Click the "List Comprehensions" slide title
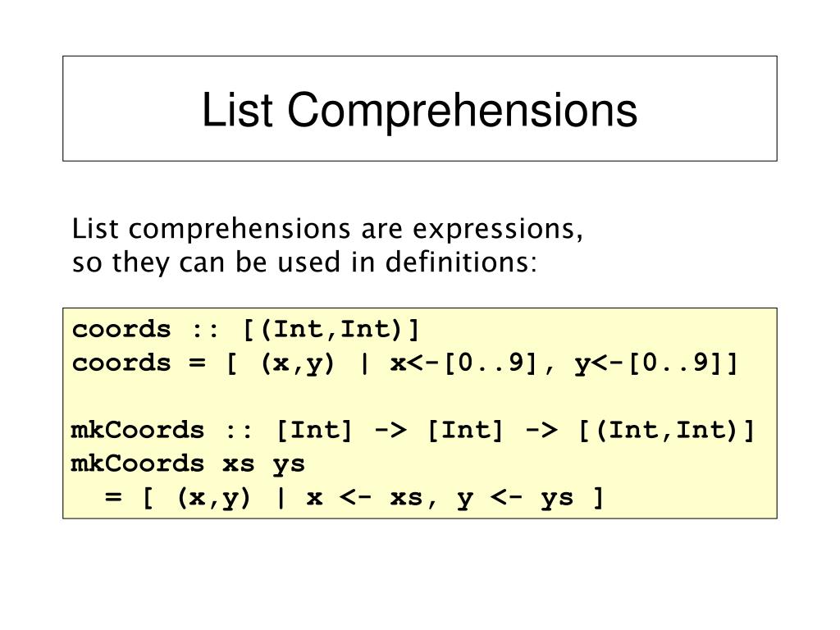The height and width of the screenshot is (630, 840). (419, 111)
